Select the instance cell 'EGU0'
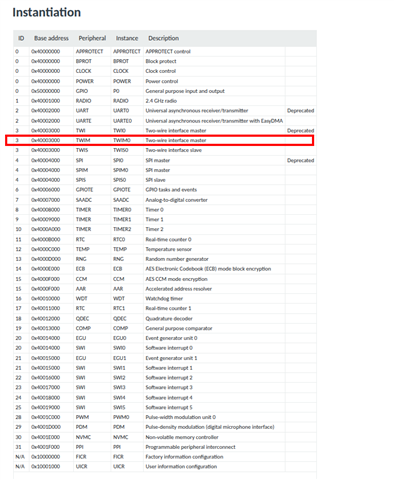This screenshot has height=480, width=394. [x=120, y=338]
